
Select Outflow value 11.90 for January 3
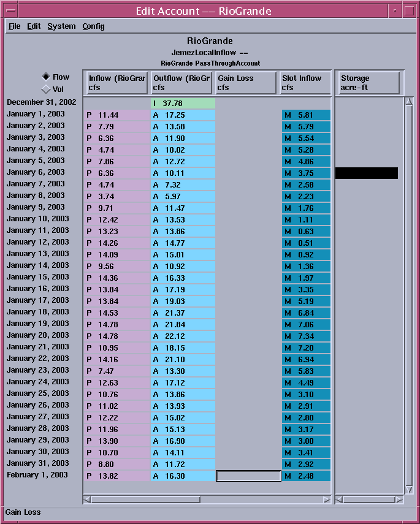pos(183,139)
